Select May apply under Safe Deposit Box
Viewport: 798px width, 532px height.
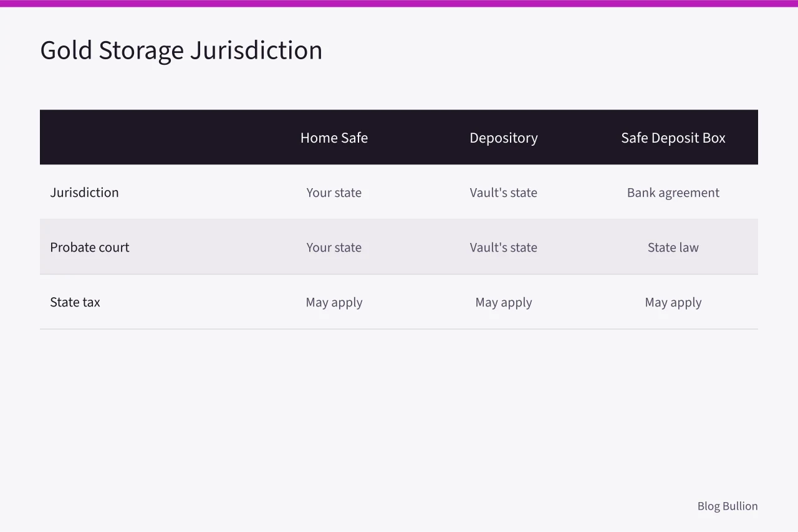click(673, 302)
